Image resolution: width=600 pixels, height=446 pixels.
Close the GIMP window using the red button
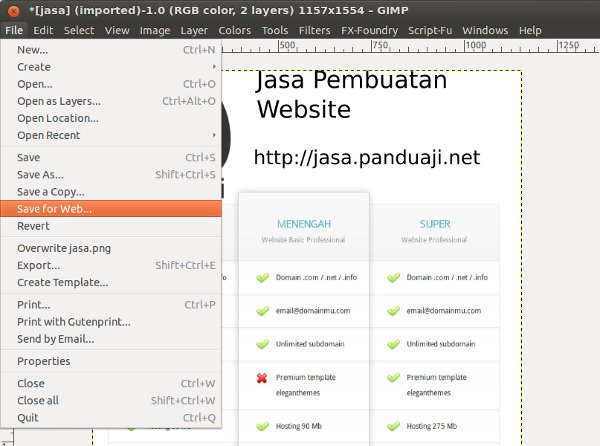pos(13,11)
